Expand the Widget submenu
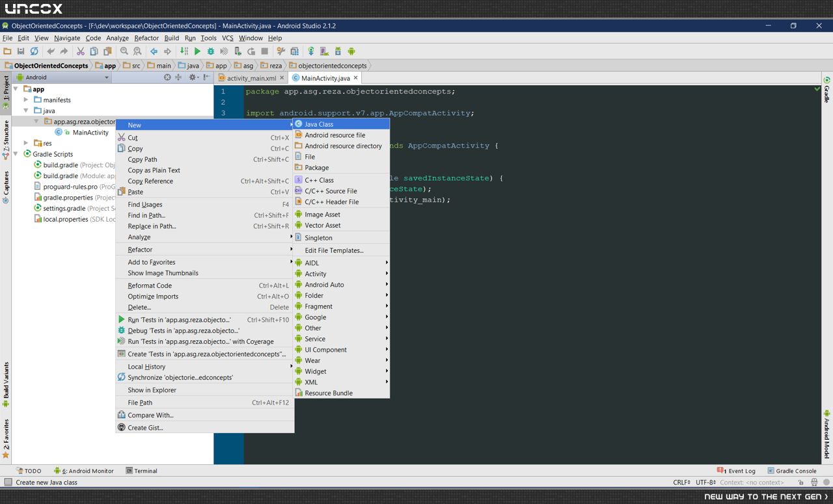833x504 pixels. click(342, 371)
